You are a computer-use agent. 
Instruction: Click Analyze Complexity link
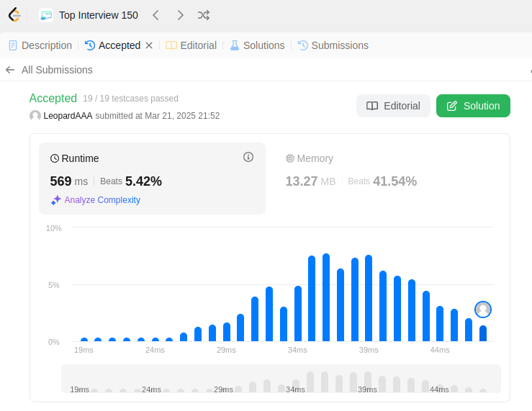click(102, 200)
